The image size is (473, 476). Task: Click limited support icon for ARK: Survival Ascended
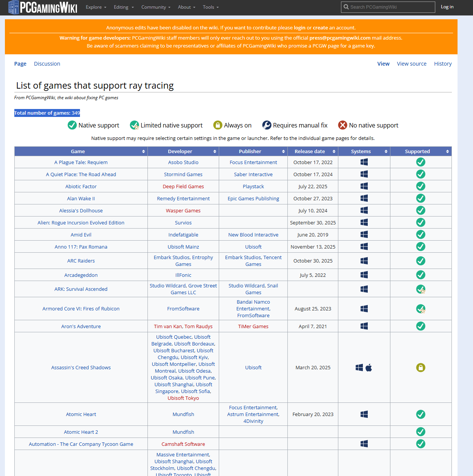pyautogui.click(x=421, y=289)
